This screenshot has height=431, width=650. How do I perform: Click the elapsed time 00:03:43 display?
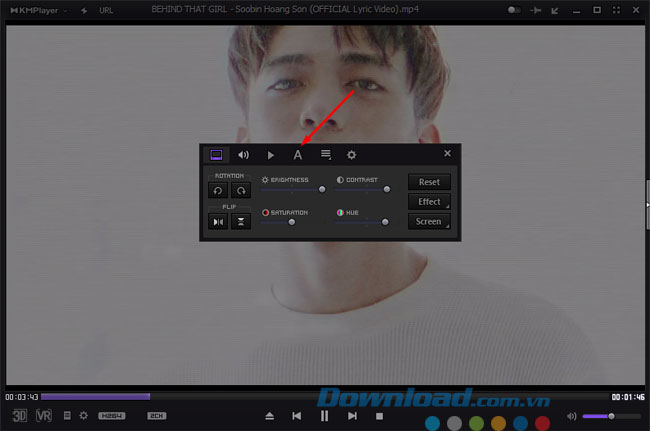coord(22,397)
